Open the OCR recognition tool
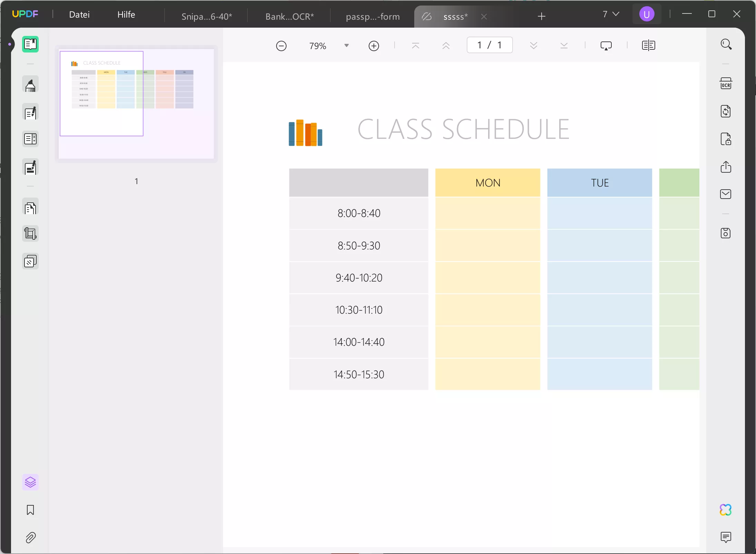Screen dimensions: 756x554 pyautogui.click(x=726, y=84)
